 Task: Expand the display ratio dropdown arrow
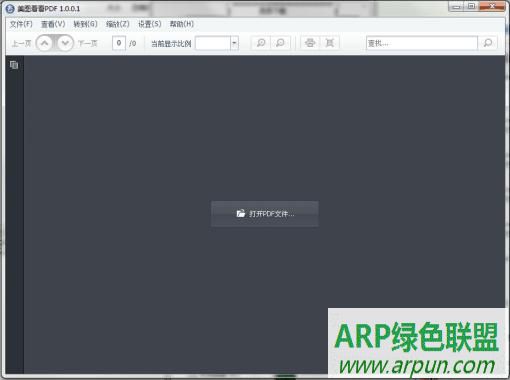234,43
